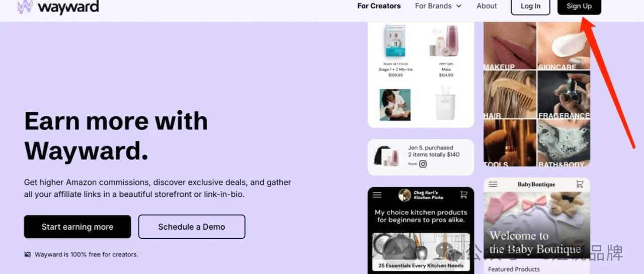This screenshot has height=274, width=644.
Task: Open the hamburger menu in BabyBoutique preview
Action: 493,184
